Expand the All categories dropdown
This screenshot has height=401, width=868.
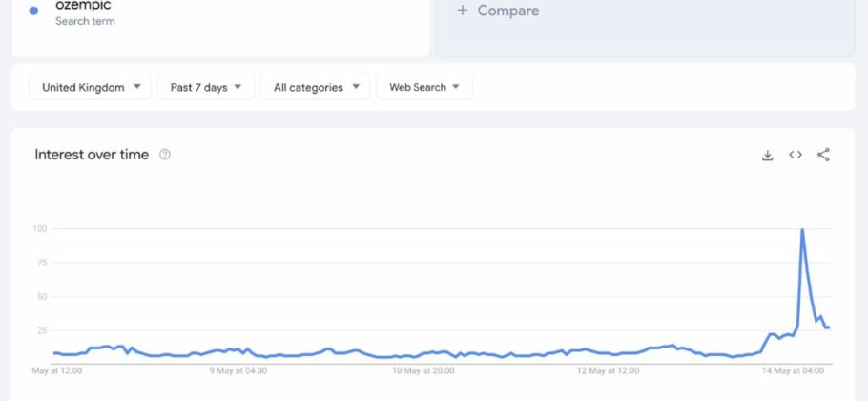pos(315,87)
